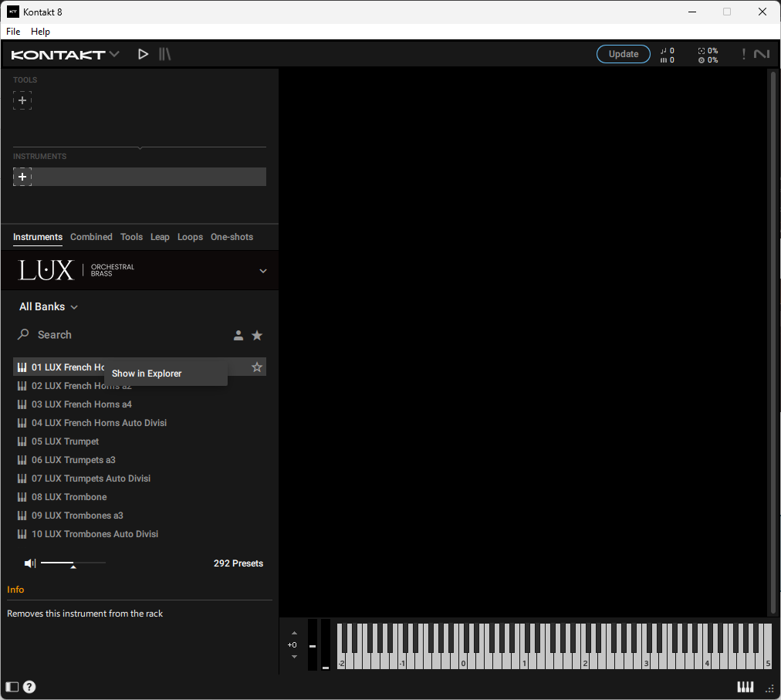Click the Info panel header
781x700 pixels.
(x=15, y=590)
